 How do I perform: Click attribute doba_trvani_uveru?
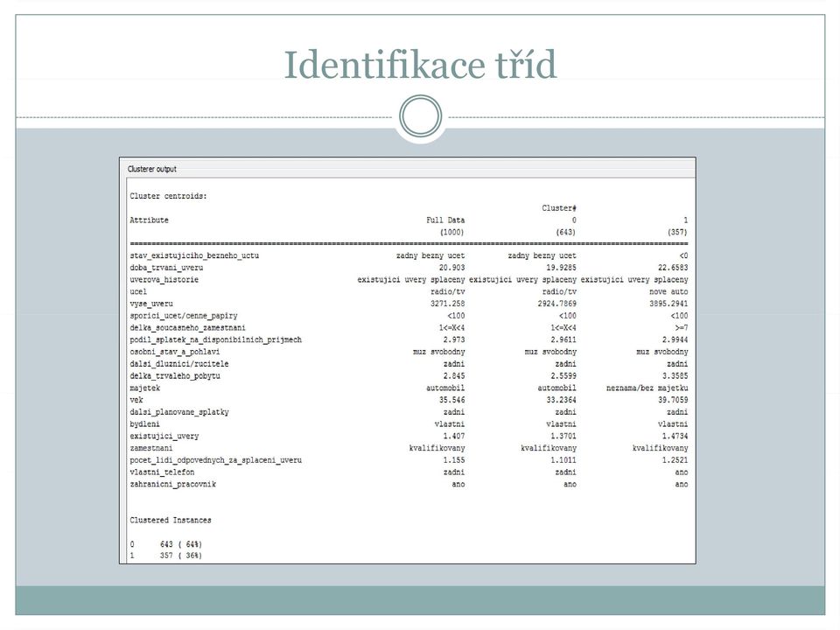click(166, 268)
